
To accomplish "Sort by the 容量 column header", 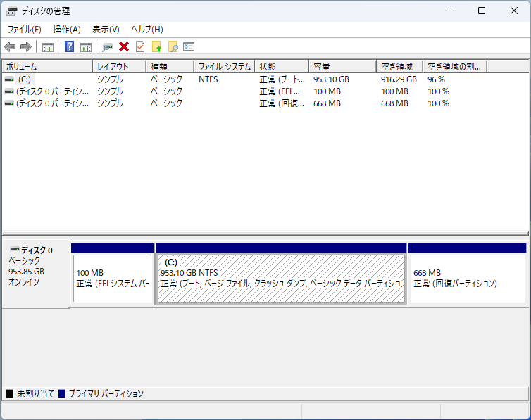I will click(x=342, y=66).
